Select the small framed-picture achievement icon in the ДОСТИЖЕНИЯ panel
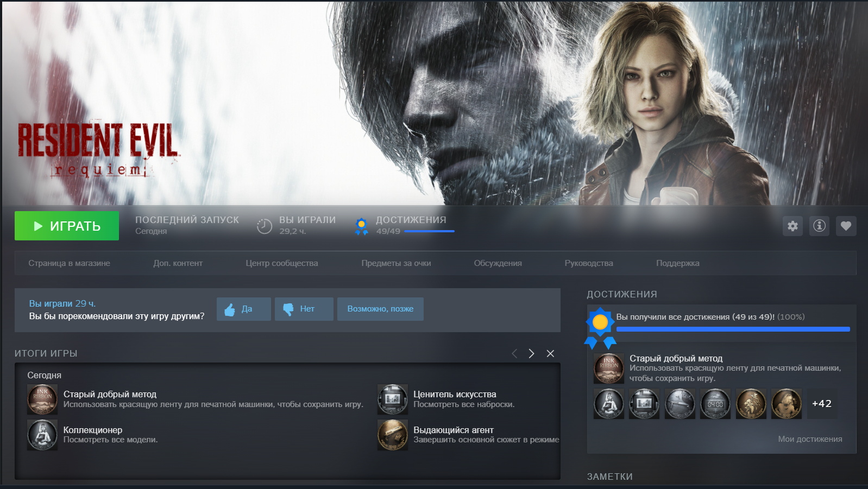This screenshot has width=868, height=489. pyautogui.click(x=644, y=404)
